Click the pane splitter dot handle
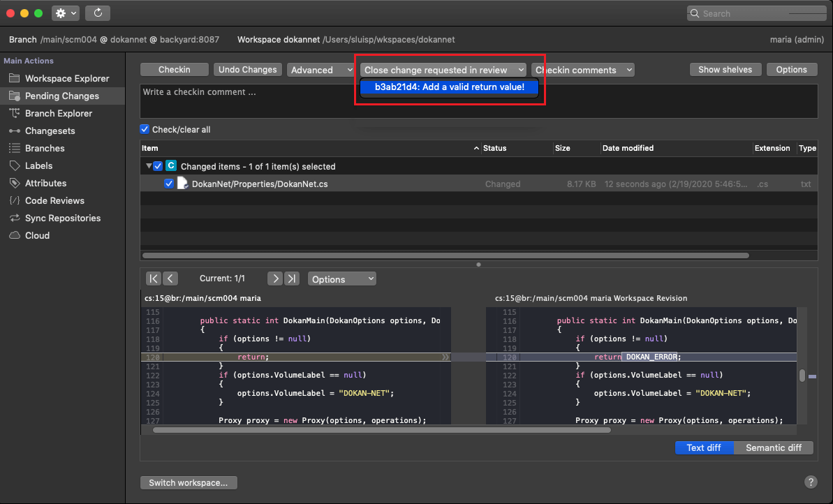833x504 pixels. (x=479, y=265)
